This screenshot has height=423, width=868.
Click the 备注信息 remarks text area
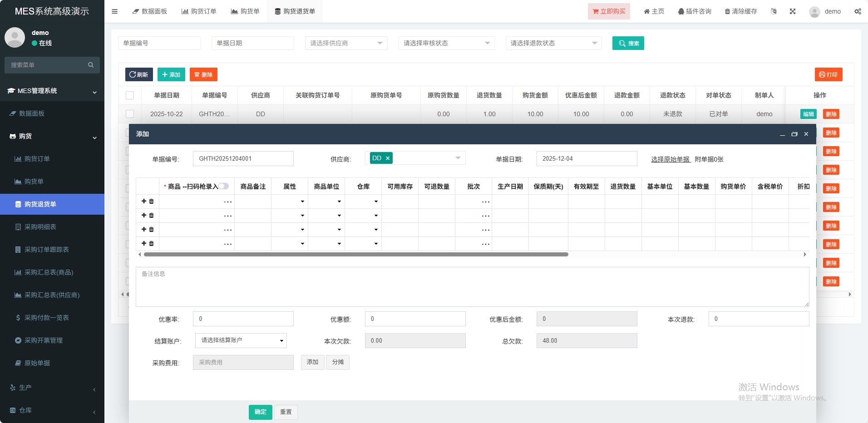click(x=472, y=287)
